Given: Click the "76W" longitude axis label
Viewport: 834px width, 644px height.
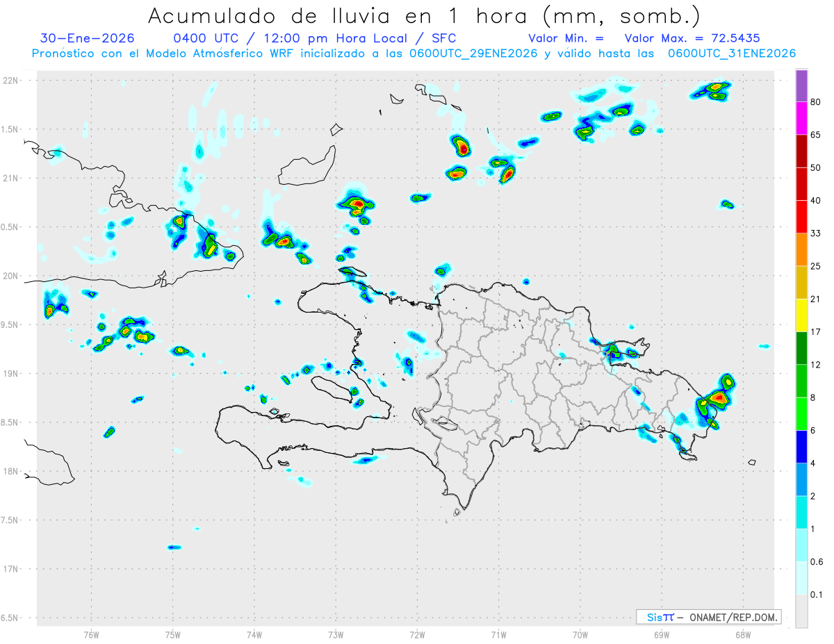Looking at the screenshot, I should coord(91,634).
